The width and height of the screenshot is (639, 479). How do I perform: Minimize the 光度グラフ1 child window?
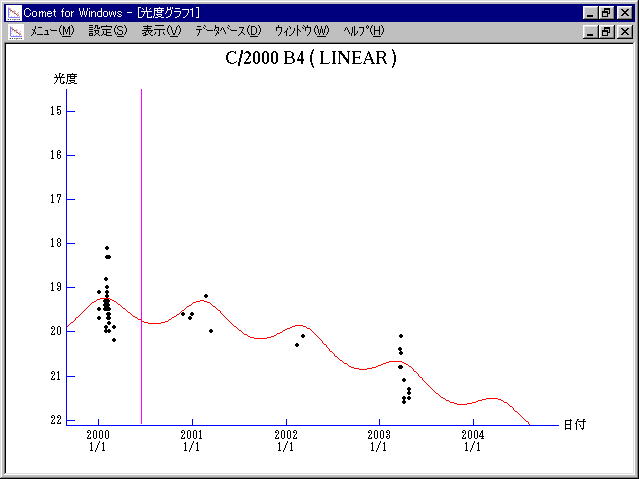(x=590, y=31)
